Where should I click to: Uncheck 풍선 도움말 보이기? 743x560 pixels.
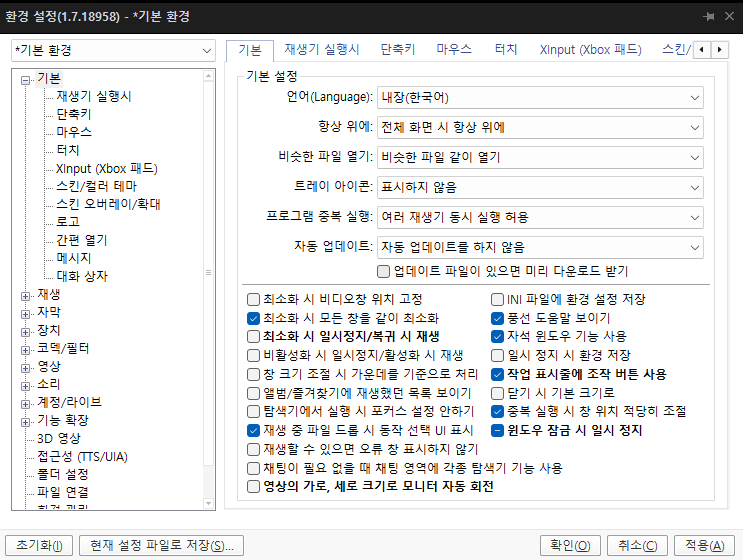click(497, 318)
